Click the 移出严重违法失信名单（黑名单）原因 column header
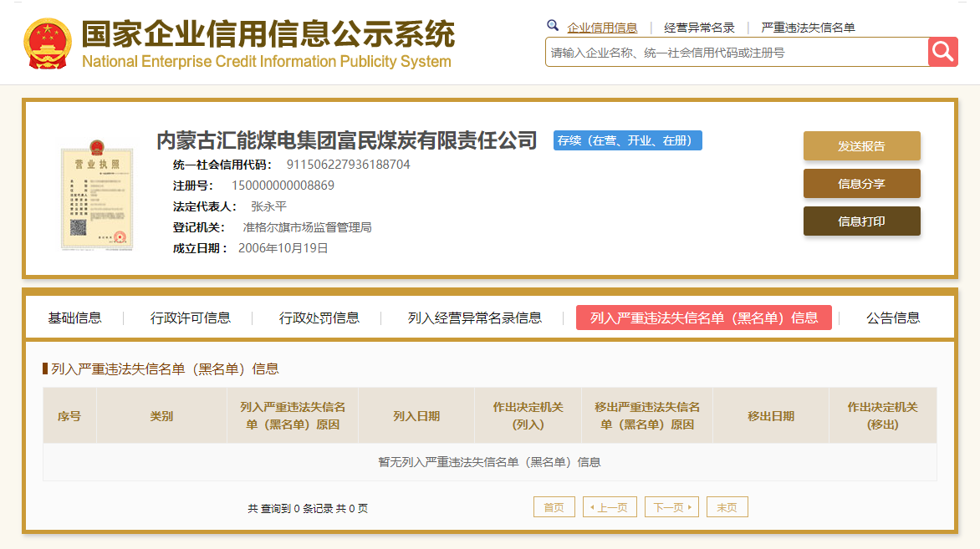This screenshot has width=980, height=549. pos(647,416)
